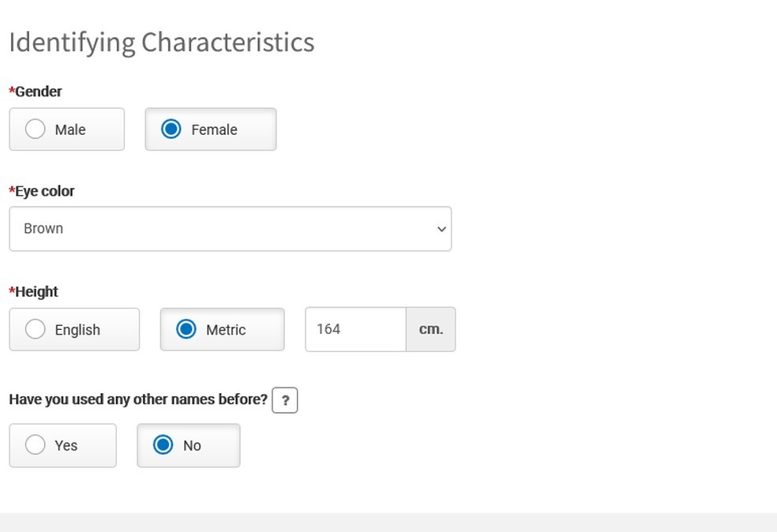Click the selected Brown value text
The height and width of the screenshot is (532, 777).
pos(43,229)
